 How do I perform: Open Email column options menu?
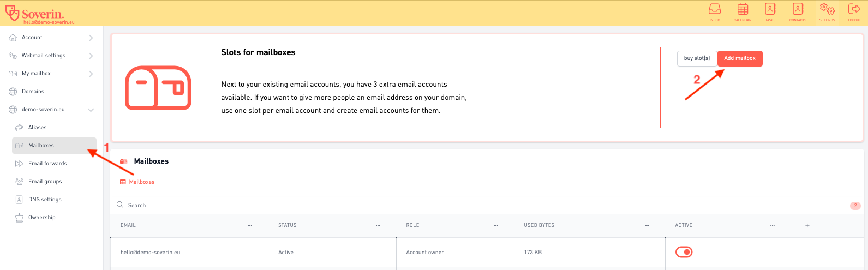(250, 225)
